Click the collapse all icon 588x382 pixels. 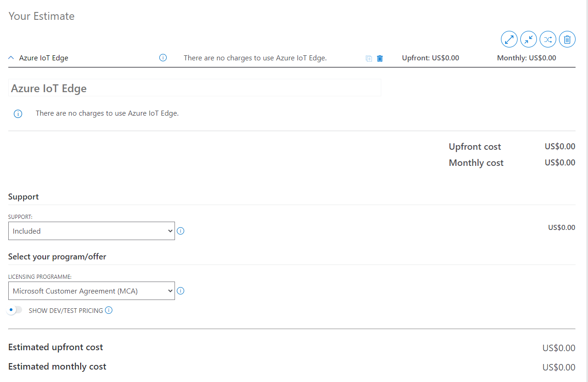coord(529,40)
